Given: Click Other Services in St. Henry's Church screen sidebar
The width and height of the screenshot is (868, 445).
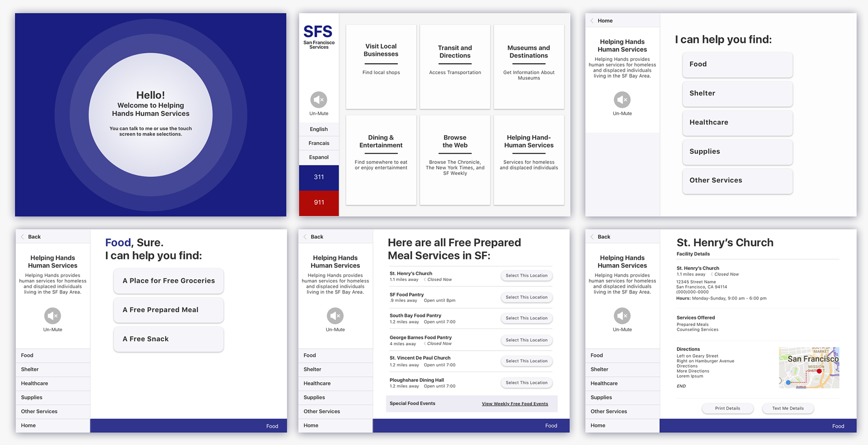Looking at the screenshot, I should (x=623, y=412).
